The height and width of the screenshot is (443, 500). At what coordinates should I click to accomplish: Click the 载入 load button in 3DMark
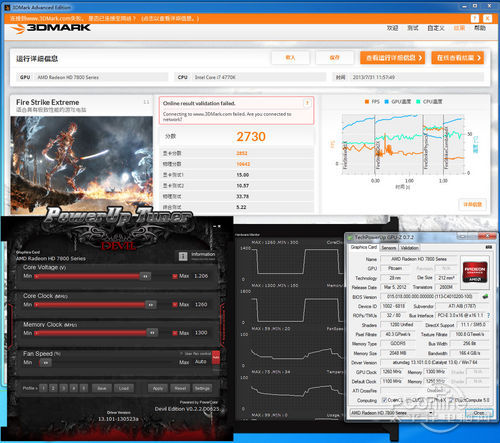tap(290, 58)
